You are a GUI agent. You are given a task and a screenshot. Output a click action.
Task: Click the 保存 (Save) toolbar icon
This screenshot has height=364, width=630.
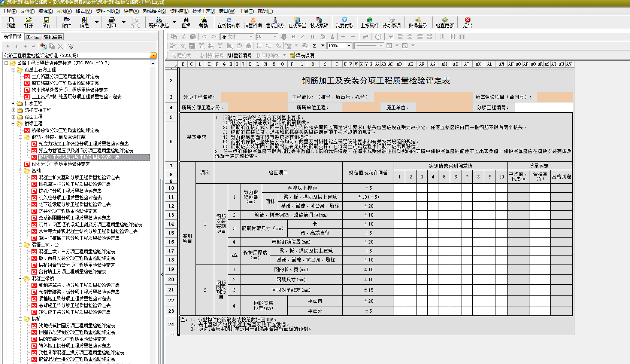click(x=46, y=22)
